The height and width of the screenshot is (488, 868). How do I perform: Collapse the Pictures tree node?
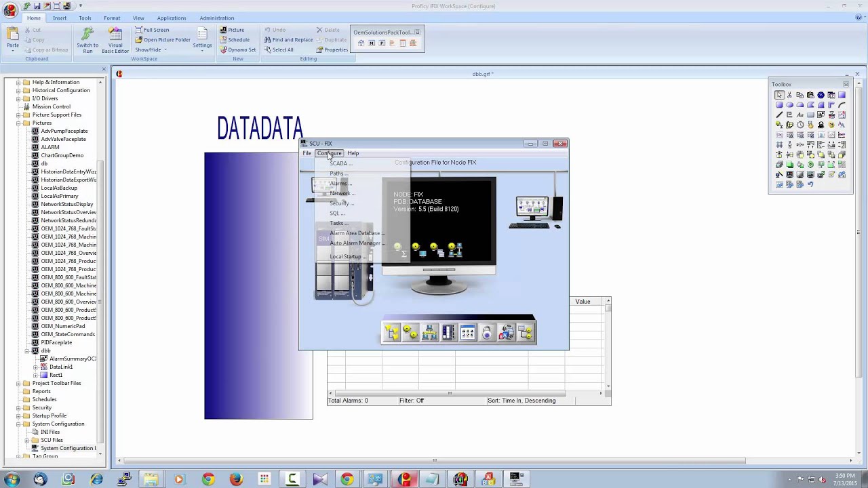coord(18,123)
